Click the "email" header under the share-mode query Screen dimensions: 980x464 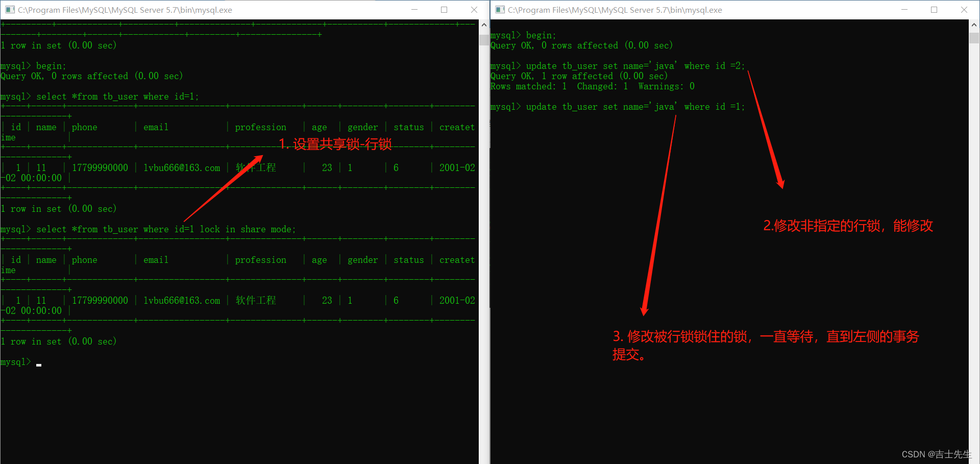156,260
